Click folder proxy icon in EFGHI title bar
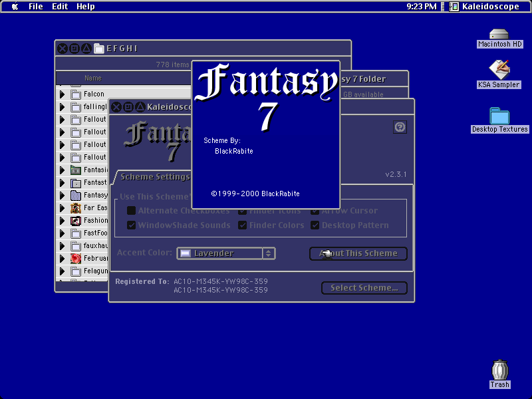532x399 pixels. 98,49
